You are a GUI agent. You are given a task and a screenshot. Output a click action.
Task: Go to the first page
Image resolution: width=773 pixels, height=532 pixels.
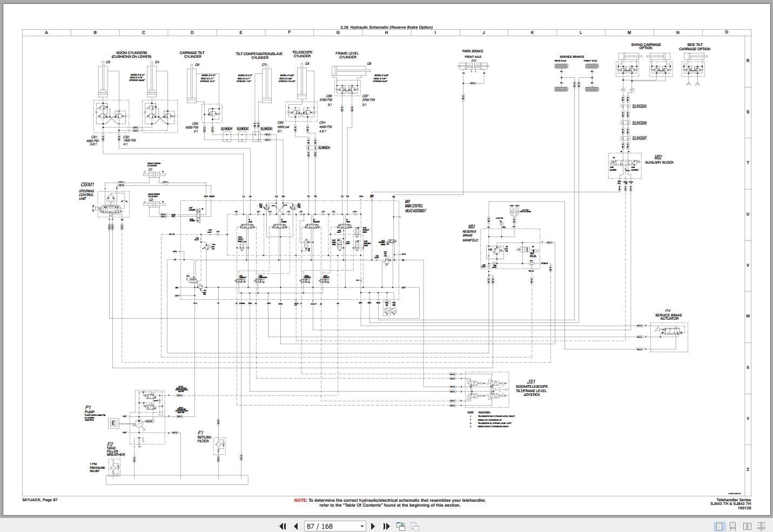tap(283, 526)
